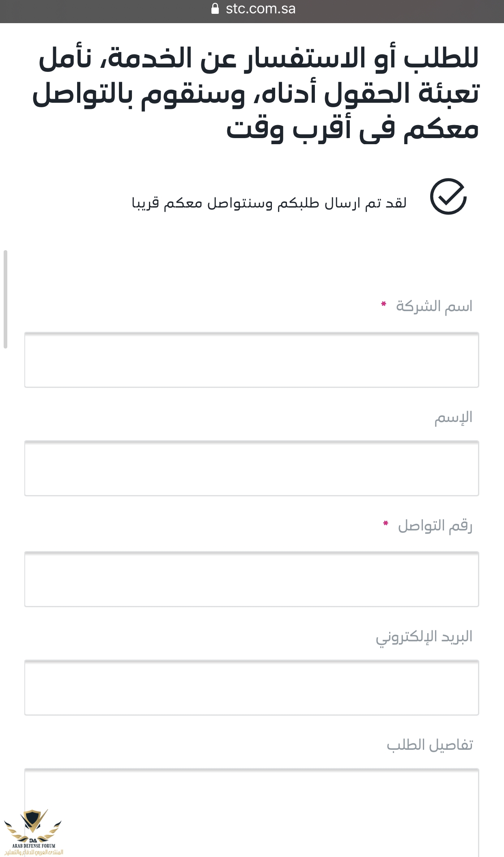Select the contact number (رقم التواصل) field

click(x=252, y=579)
